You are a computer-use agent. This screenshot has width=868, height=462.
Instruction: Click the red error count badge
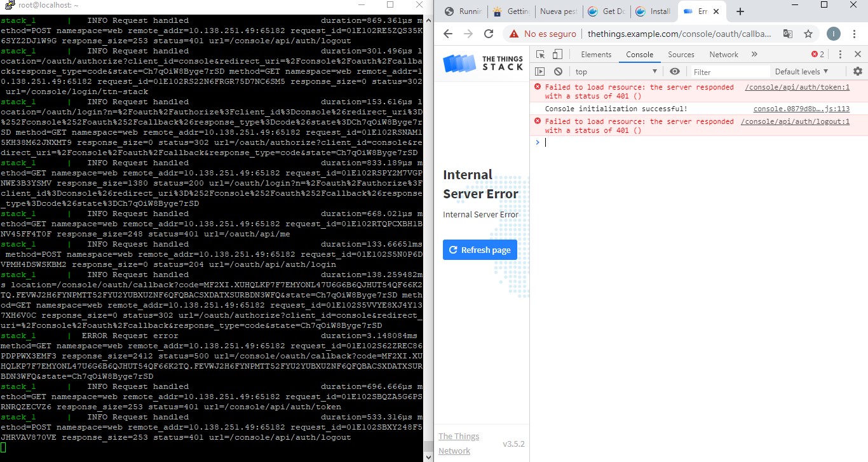pyautogui.click(x=817, y=55)
